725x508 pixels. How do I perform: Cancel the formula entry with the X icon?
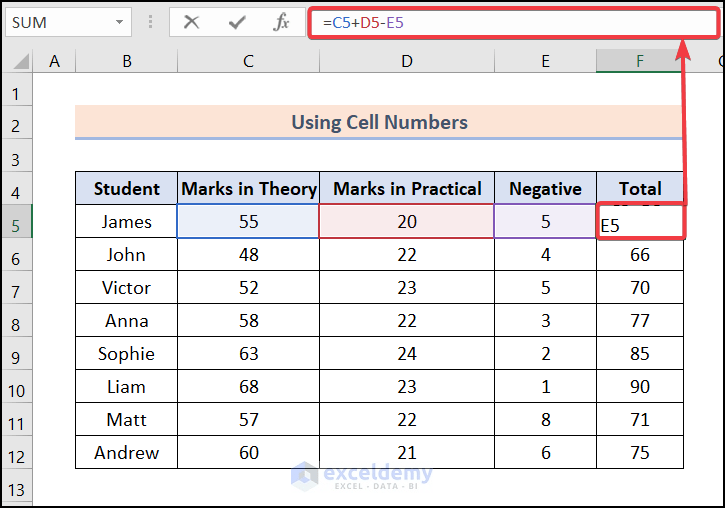tap(191, 22)
